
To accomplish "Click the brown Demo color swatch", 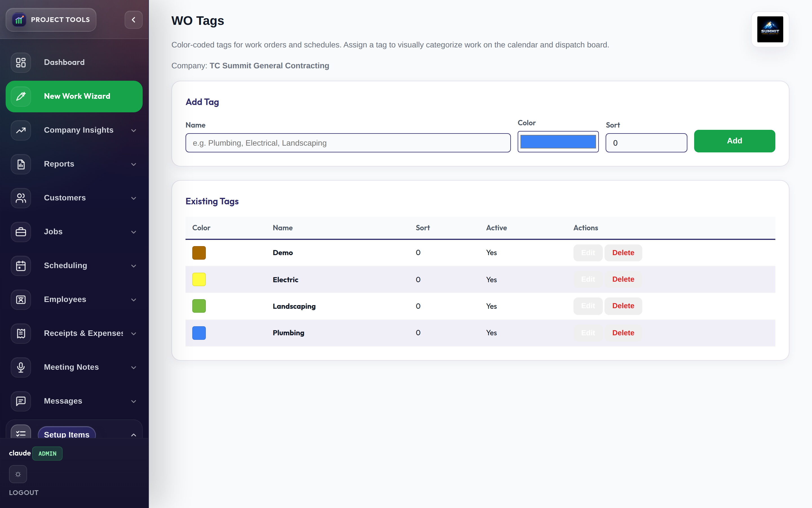I will 199,253.
